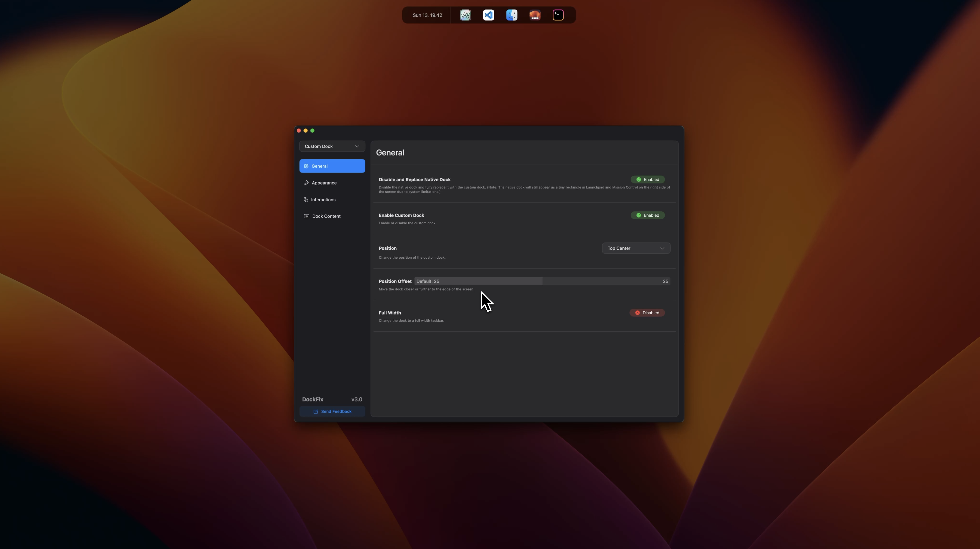
Task: Open the Custom Dock selector dropdown
Action: point(332,146)
